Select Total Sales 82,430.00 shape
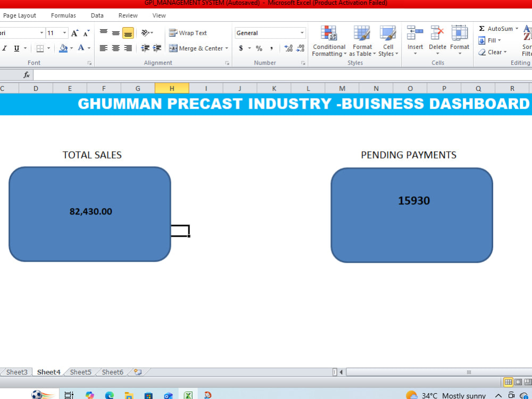The width and height of the screenshot is (532, 399). click(x=90, y=214)
